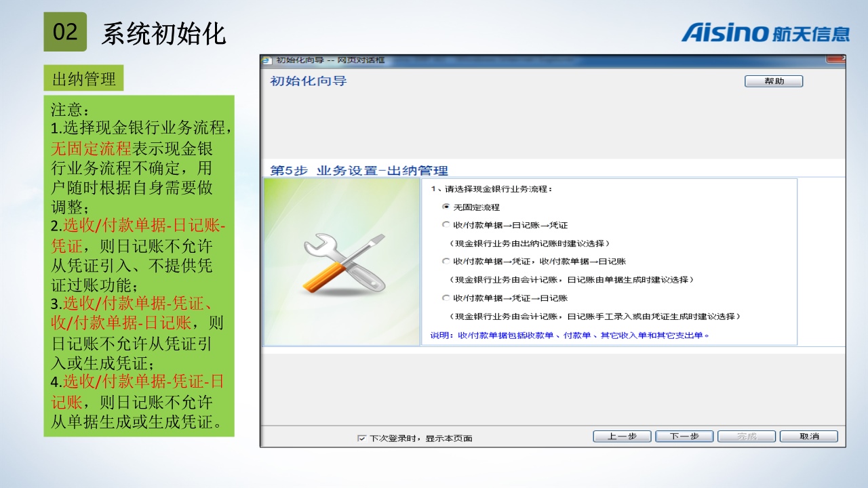Pick the 收/付款单据→凭证，收/付款单据→日记账 radio option
Viewport: 868px width, 488px height.
(446, 261)
